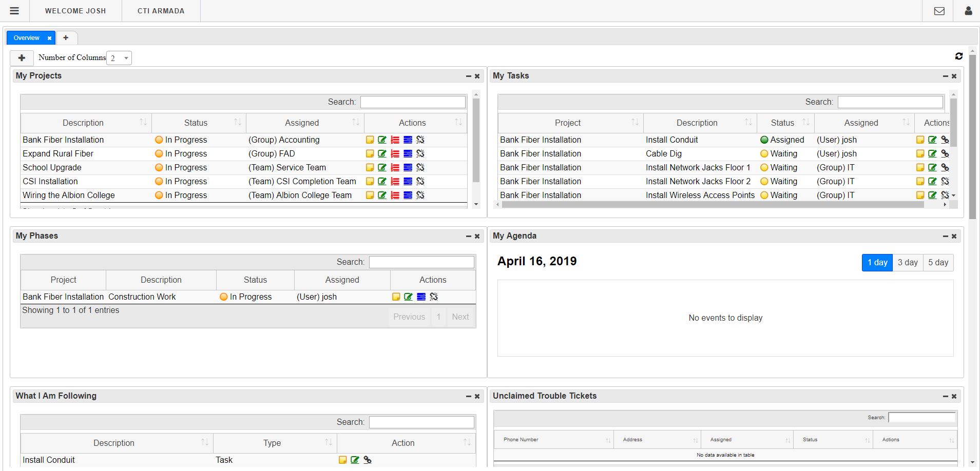The image size is (980, 471).
Task: Focus the My Projects search field
Action: [x=413, y=102]
